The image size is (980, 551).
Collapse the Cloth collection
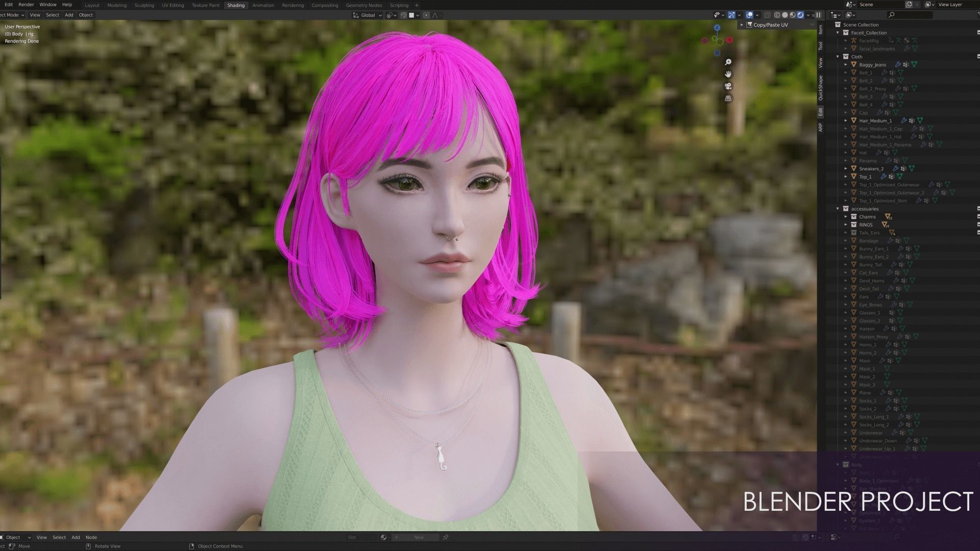click(x=838, y=57)
